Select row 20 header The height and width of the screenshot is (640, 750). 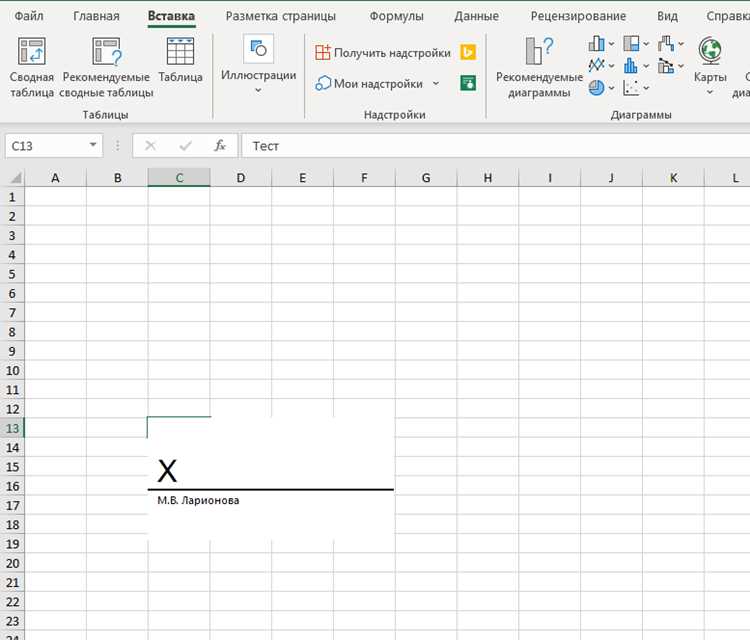pyautogui.click(x=12, y=563)
